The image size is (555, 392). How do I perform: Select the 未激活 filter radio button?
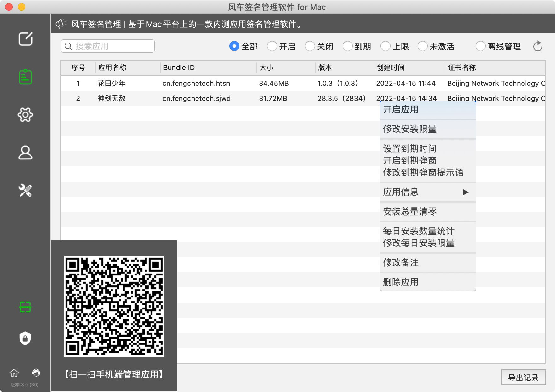[x=423, y=46]
